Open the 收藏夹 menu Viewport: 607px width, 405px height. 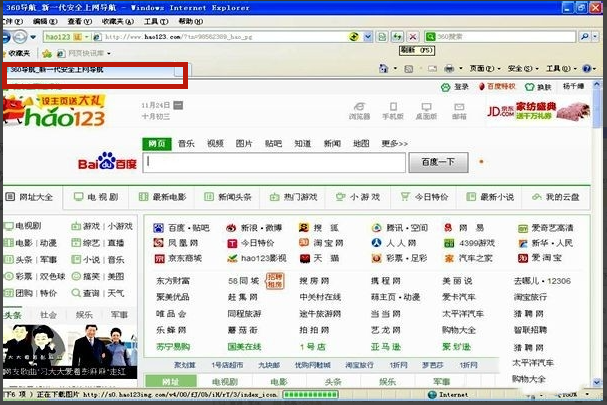118,21
